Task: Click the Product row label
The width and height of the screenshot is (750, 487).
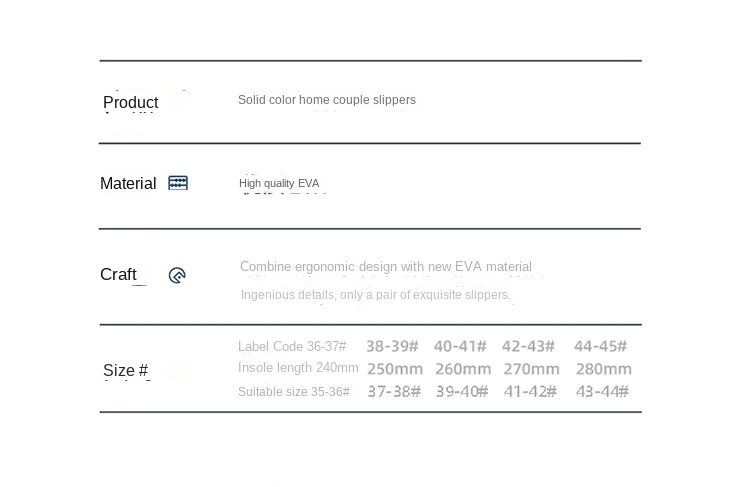Action: click(x=130, y=102)
